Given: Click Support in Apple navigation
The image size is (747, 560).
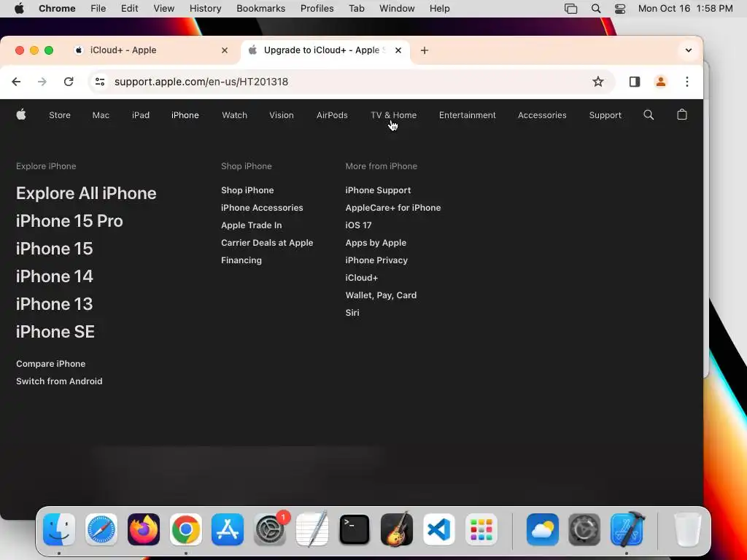Looking at the screenshot, I should [x=605, y=115].
